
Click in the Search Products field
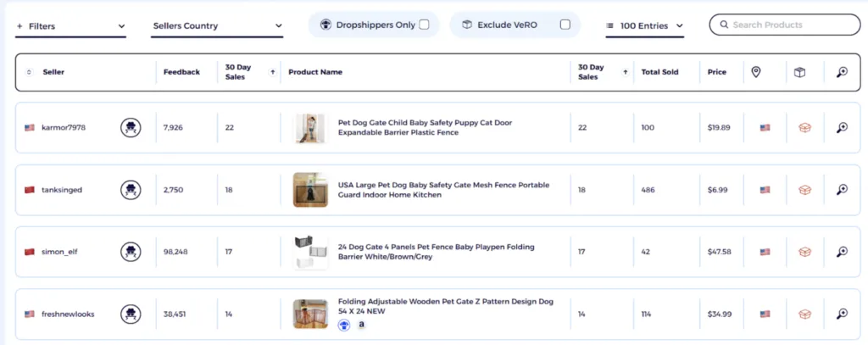[x=785, y=25]
